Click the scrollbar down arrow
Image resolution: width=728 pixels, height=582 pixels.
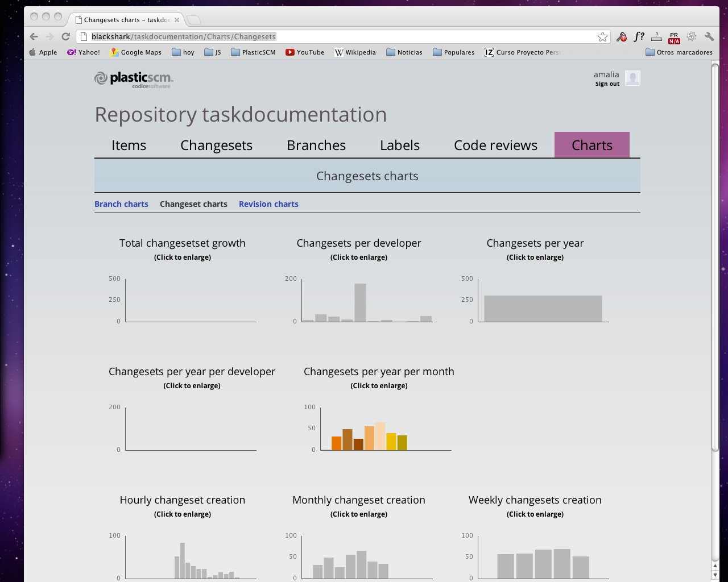714,574
